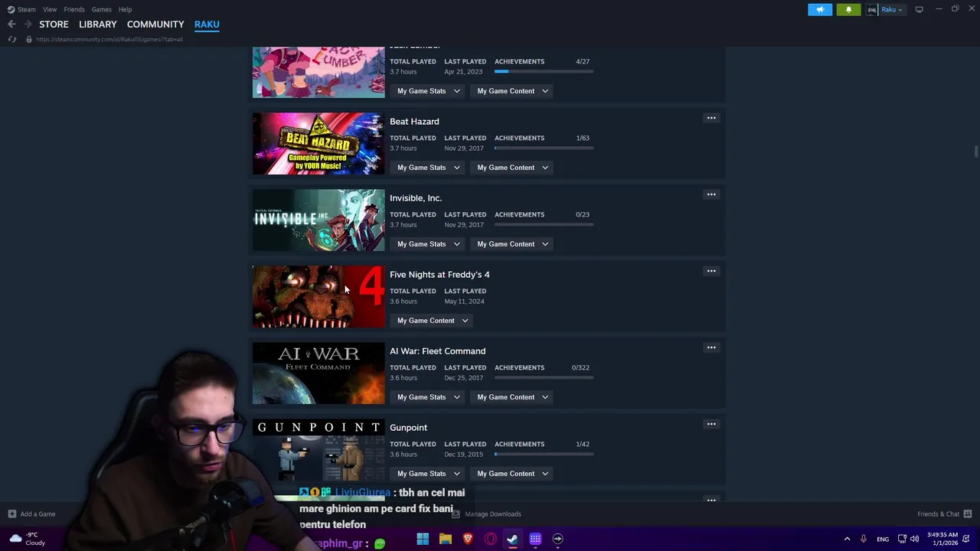Open the Invisible, Inc. title link
Screen dimensions: 980x551
416,198
